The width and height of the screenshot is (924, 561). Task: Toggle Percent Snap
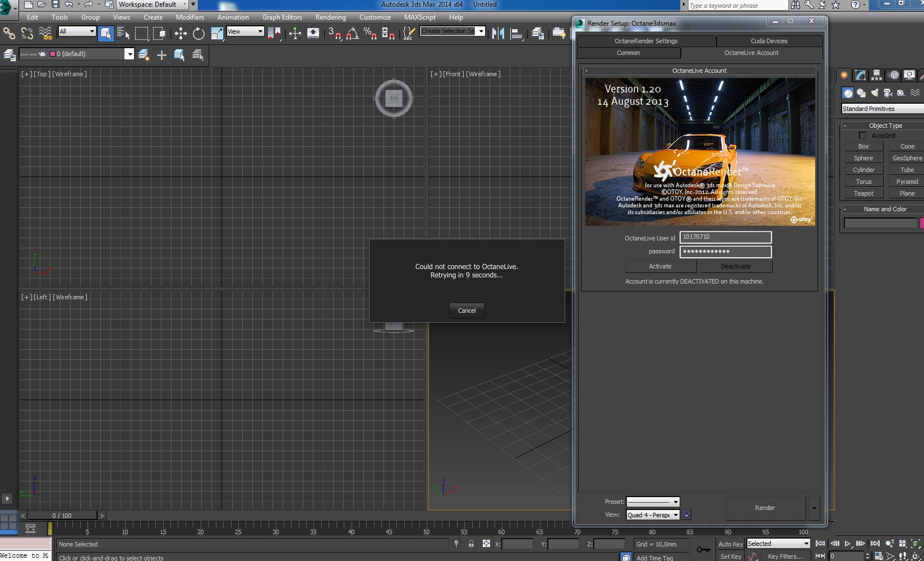click(x=370, y=34)
